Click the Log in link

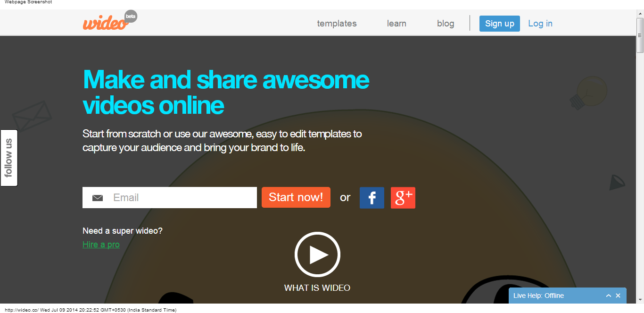tap(540, 24)
